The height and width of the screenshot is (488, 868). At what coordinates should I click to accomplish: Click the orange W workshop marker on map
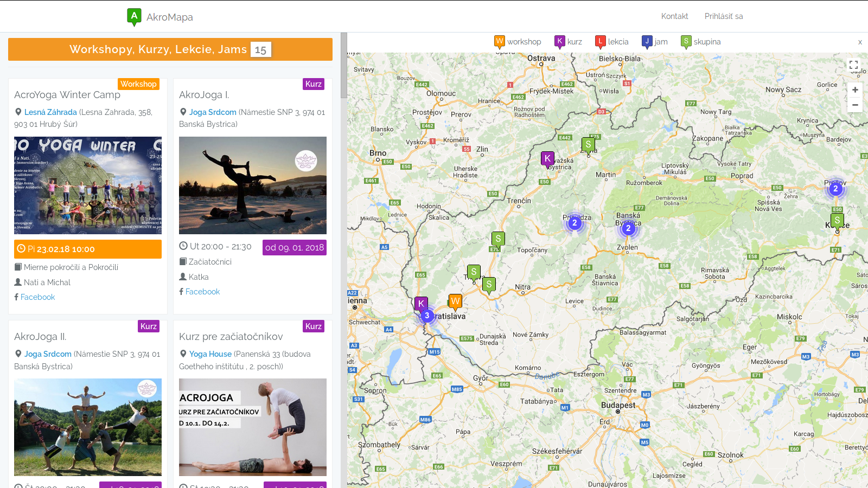455,301
